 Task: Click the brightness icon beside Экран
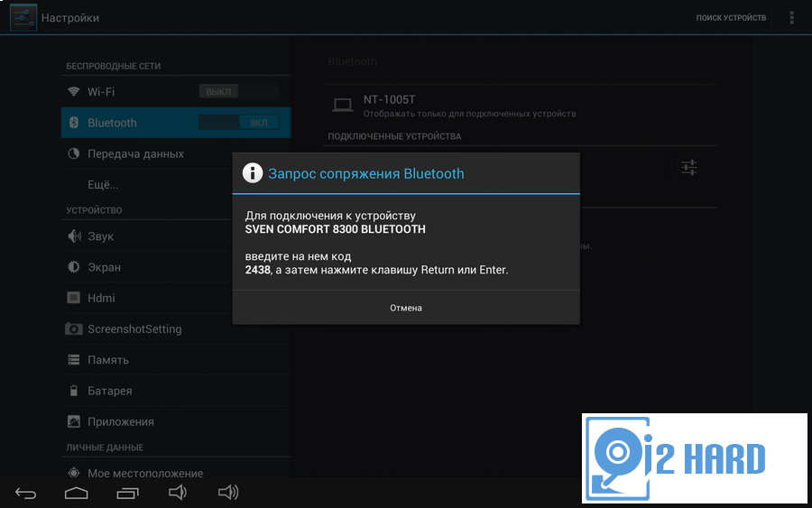click(74, 267)
